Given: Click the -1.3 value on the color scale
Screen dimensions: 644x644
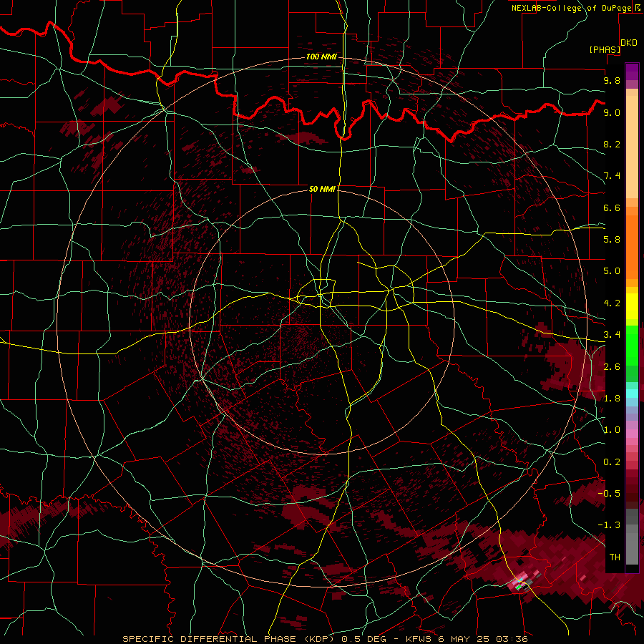Looking at the screenshot, I should pyautogui.click(x=610, y=525).
